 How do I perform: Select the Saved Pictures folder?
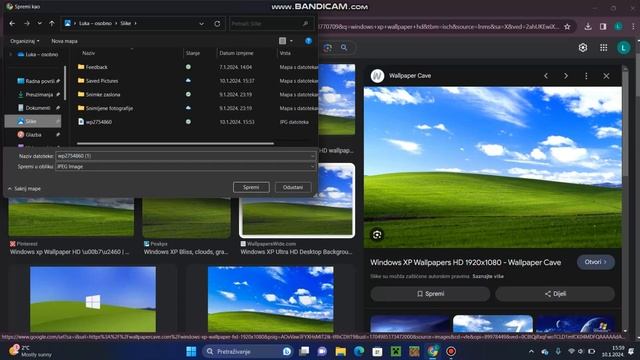pos(102,81)
